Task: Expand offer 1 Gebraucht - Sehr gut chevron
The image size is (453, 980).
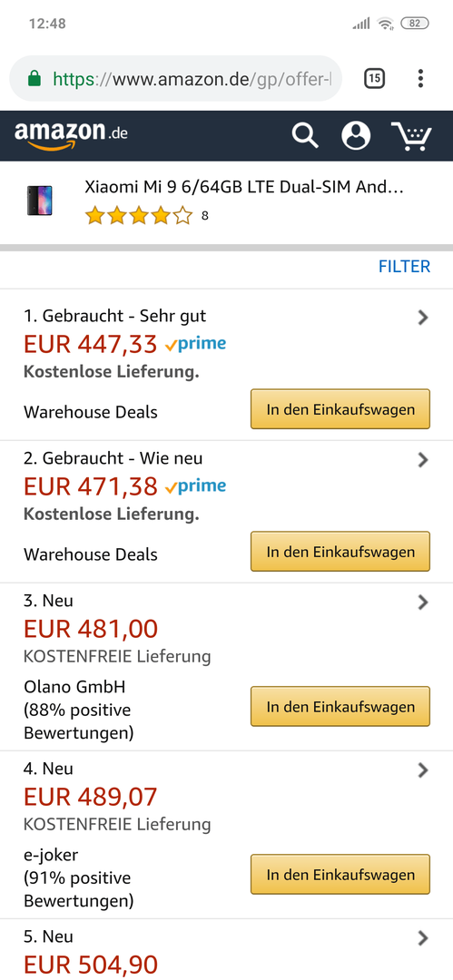Action: [423, 318]
